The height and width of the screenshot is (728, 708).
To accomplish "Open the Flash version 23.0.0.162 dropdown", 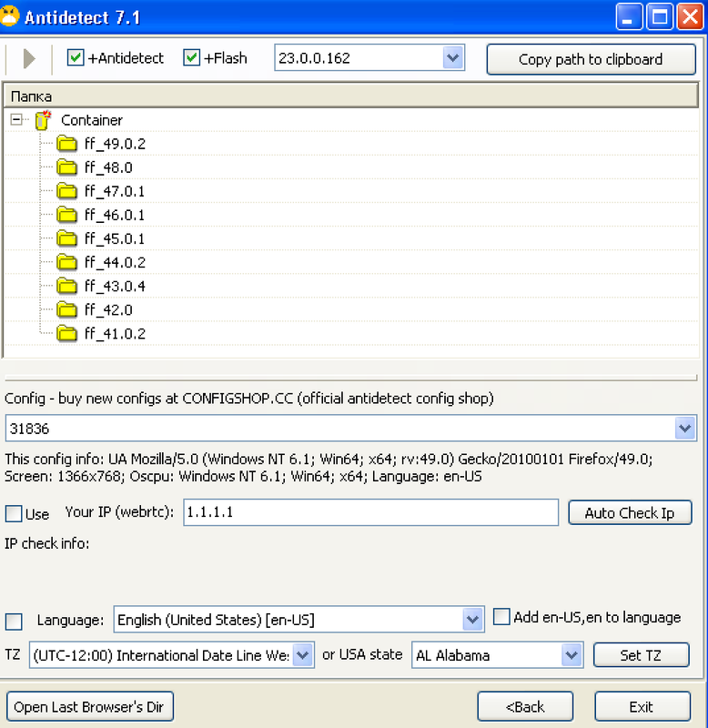I will pos(452,58).
